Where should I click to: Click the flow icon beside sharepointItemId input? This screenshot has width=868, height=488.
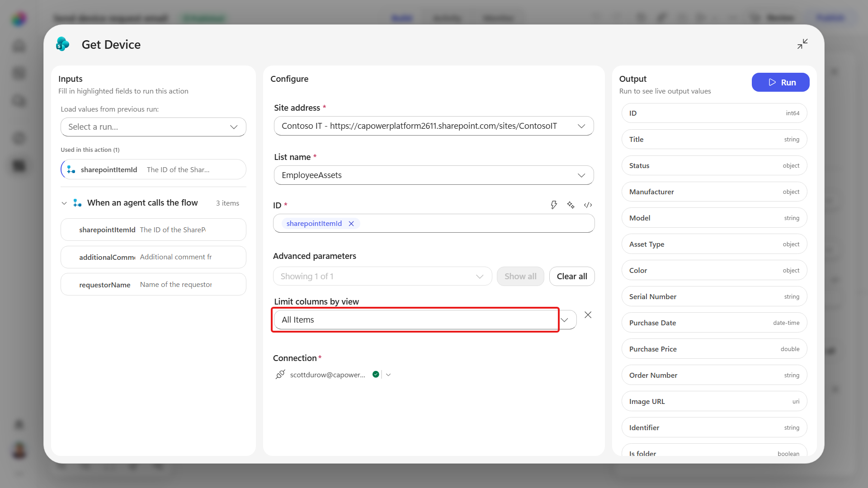[x=71, y=169]
